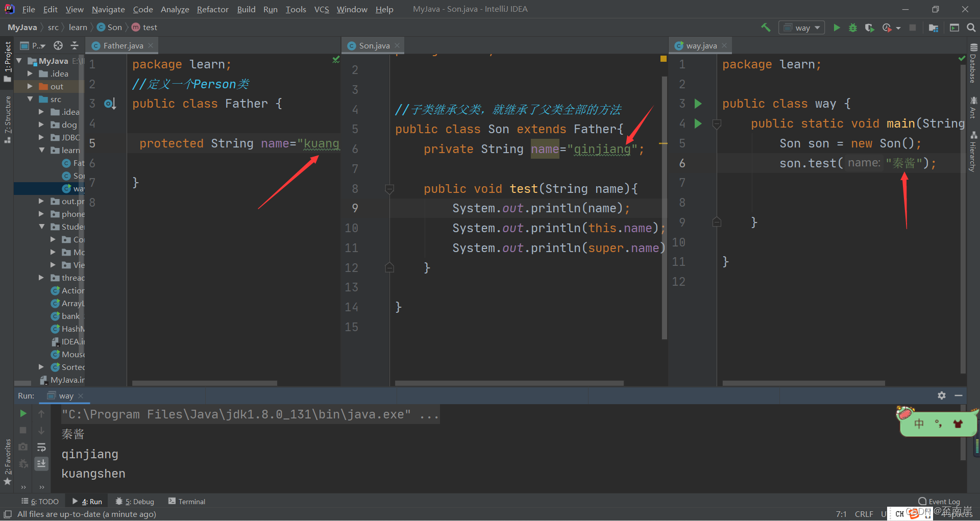Expand the out folder in tree
Image resolution: width=980 pixels, height=521 pixels.
pos(30,86)
